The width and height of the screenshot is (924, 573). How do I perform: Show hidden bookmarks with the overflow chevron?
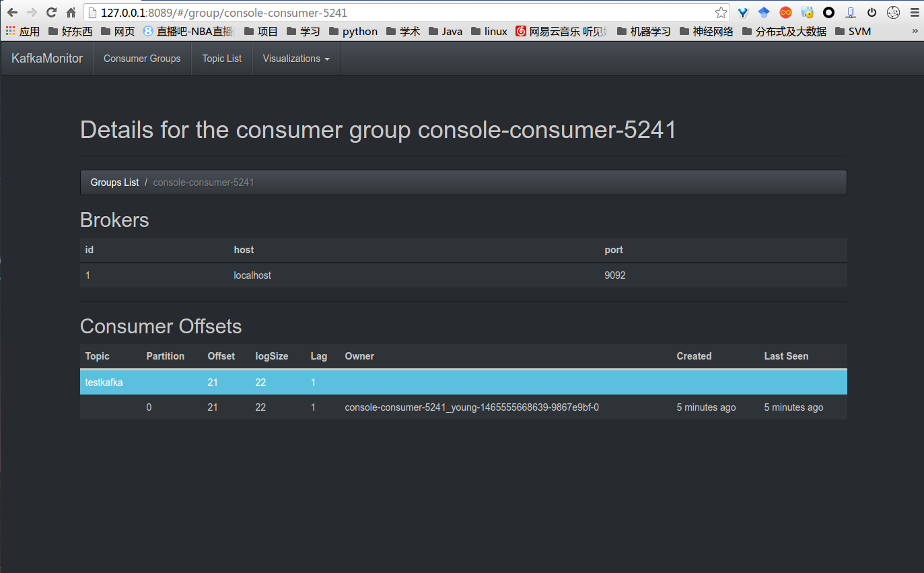click(915, 31)
